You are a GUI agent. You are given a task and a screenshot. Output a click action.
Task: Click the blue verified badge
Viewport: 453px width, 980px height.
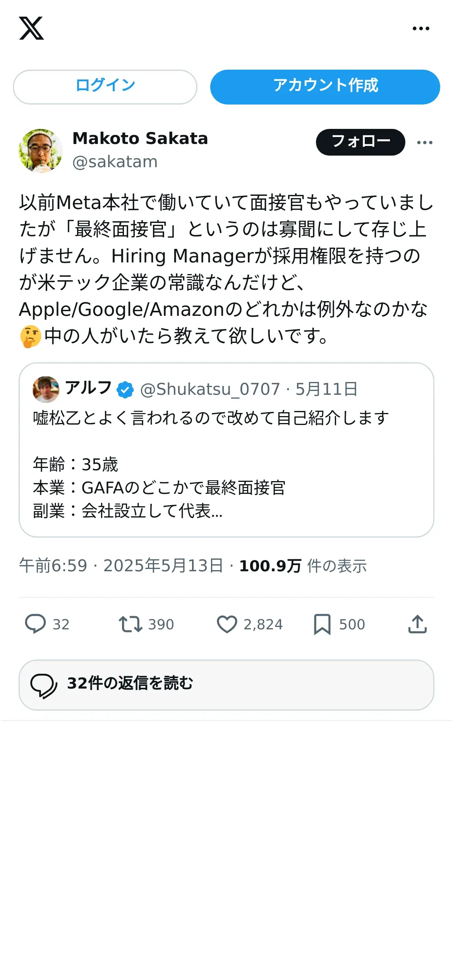pyautogui.click(x=125, y=390)
